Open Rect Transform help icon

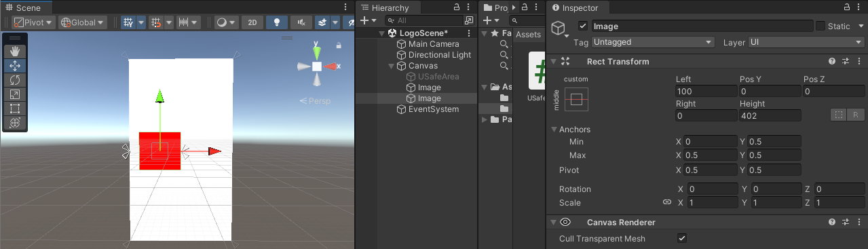pos(831,62)
